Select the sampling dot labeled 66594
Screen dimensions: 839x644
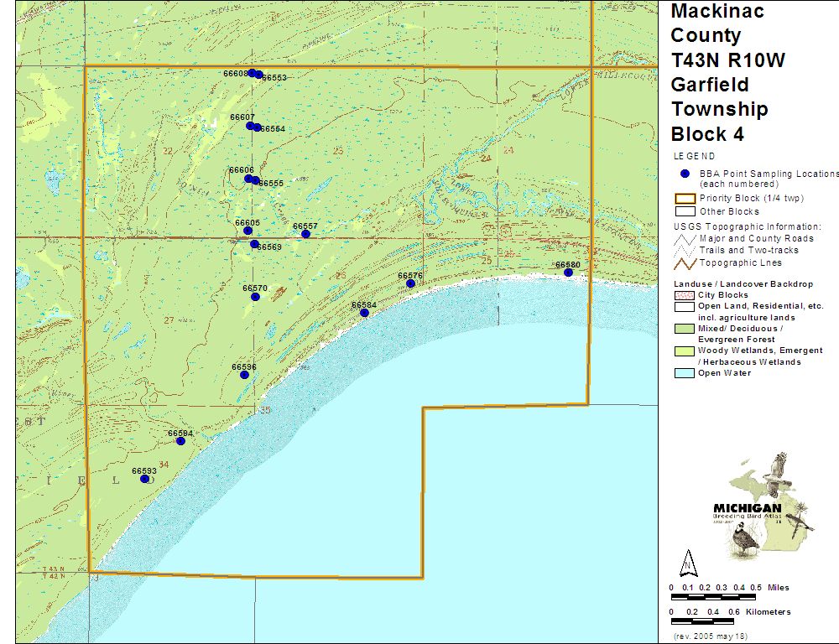click(x=180, y=441)
